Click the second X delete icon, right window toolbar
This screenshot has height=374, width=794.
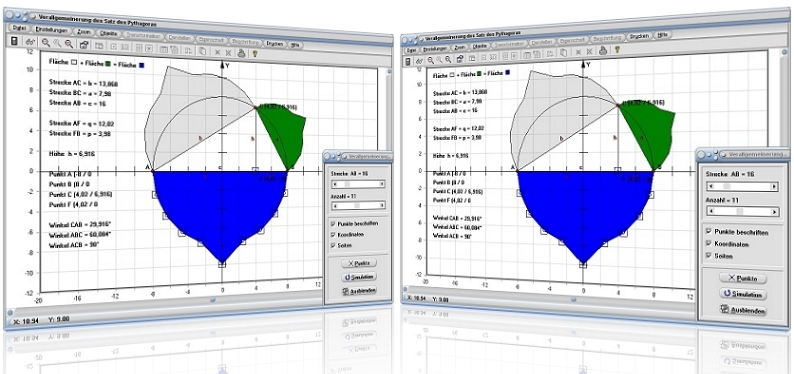point(588,52)
